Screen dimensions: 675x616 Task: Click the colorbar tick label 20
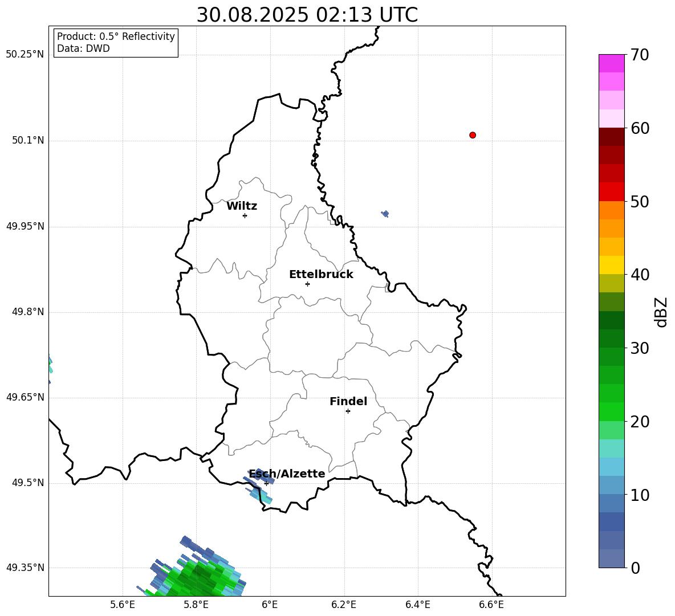tap(640, 422)
